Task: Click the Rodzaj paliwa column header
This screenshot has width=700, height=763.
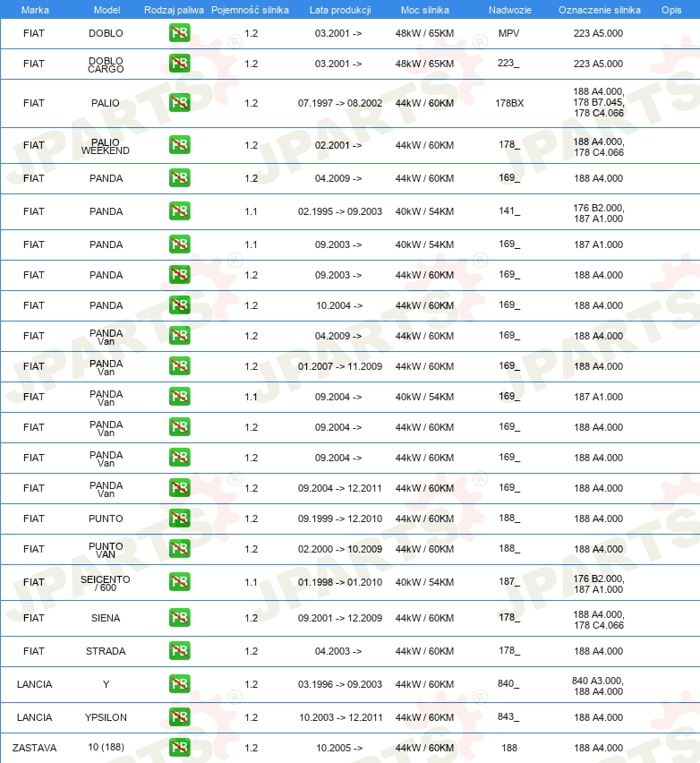Action: (174, 10)
